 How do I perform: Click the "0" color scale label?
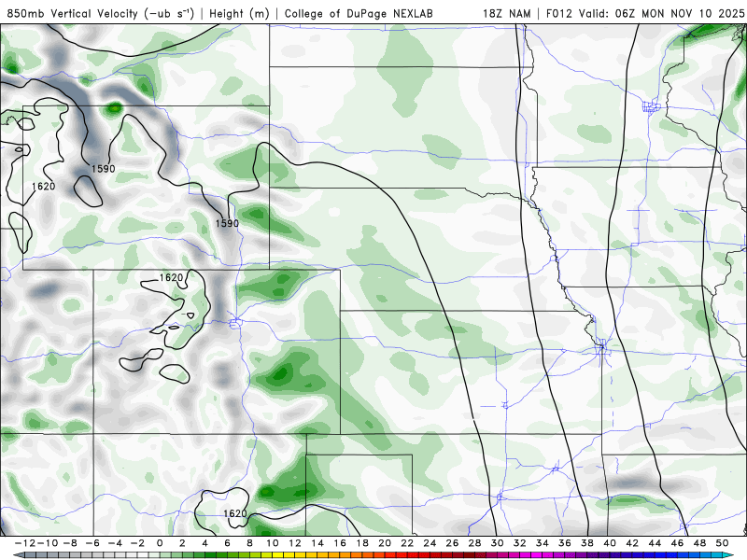tap(160, 543)
